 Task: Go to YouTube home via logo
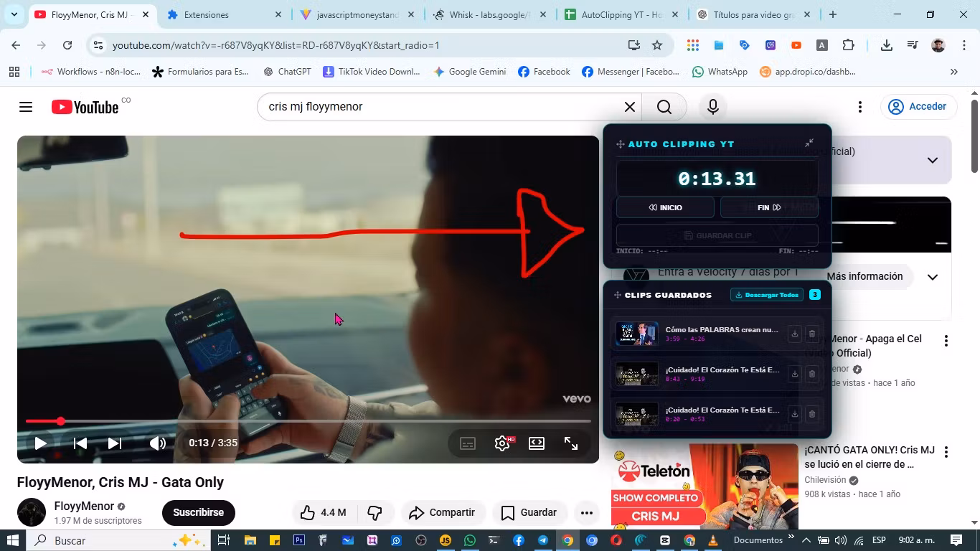(85, 107)
